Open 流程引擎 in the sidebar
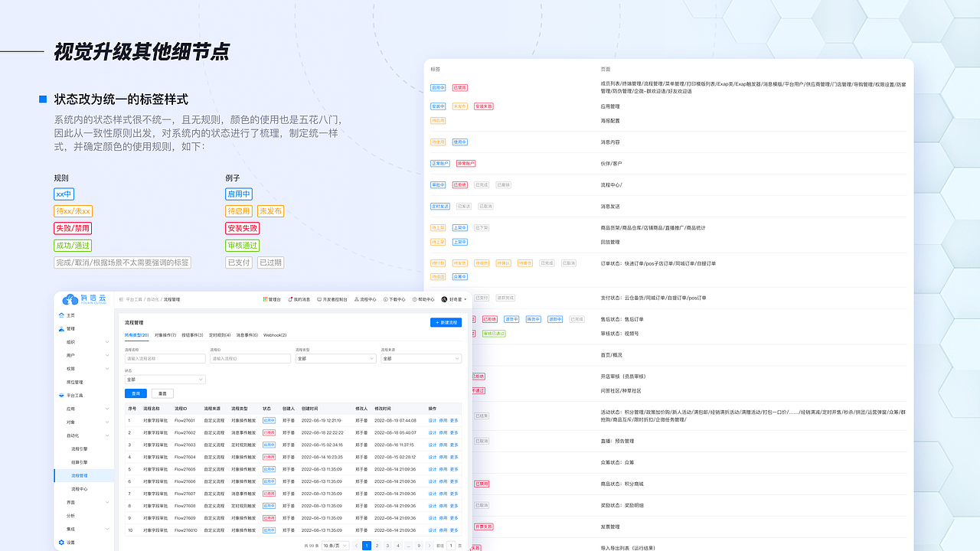Image resolution: width=980 pixels, height=551 pixels. 79,449
